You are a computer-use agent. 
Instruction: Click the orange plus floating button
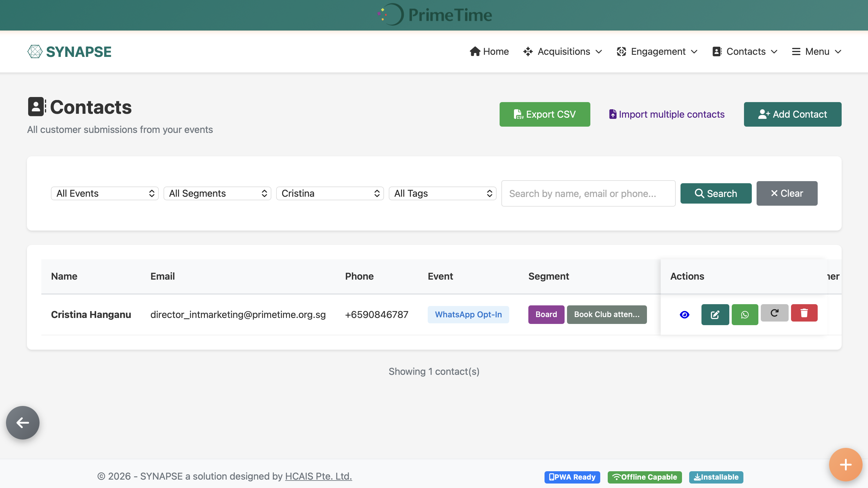pos(846,464)
